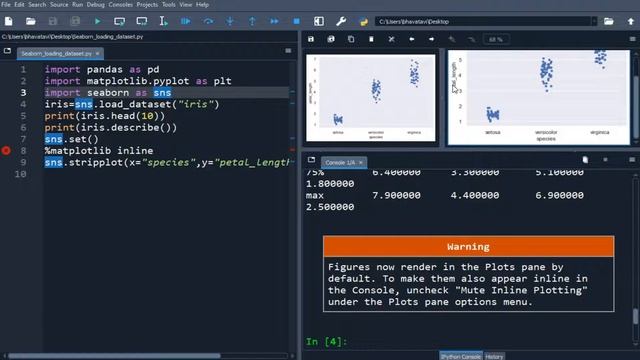The image size is (640, 360).
Task: Run selection or current line icon
Action: 163,21
